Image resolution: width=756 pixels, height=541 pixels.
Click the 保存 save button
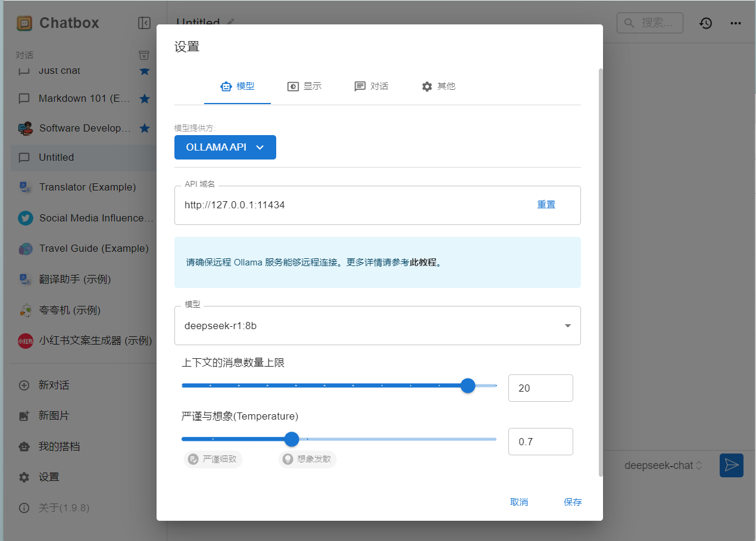(x=572, y=502)
